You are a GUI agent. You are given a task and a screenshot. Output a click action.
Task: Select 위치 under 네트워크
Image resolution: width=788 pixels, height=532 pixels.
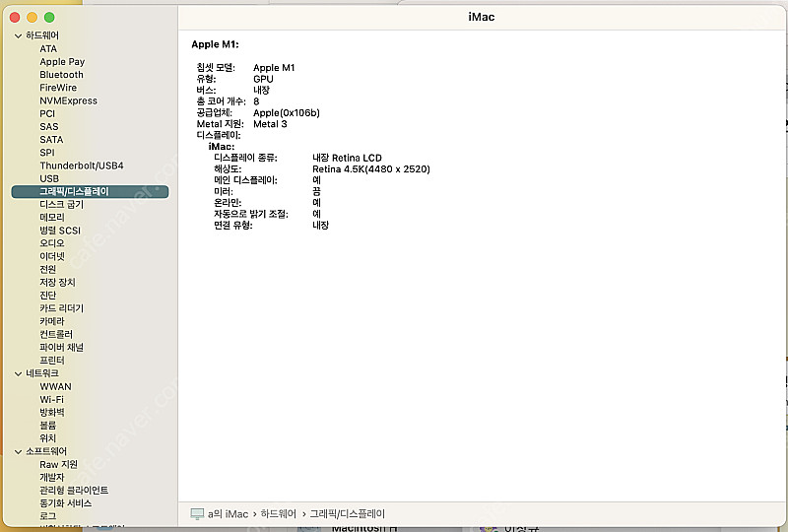coord(47,438)
